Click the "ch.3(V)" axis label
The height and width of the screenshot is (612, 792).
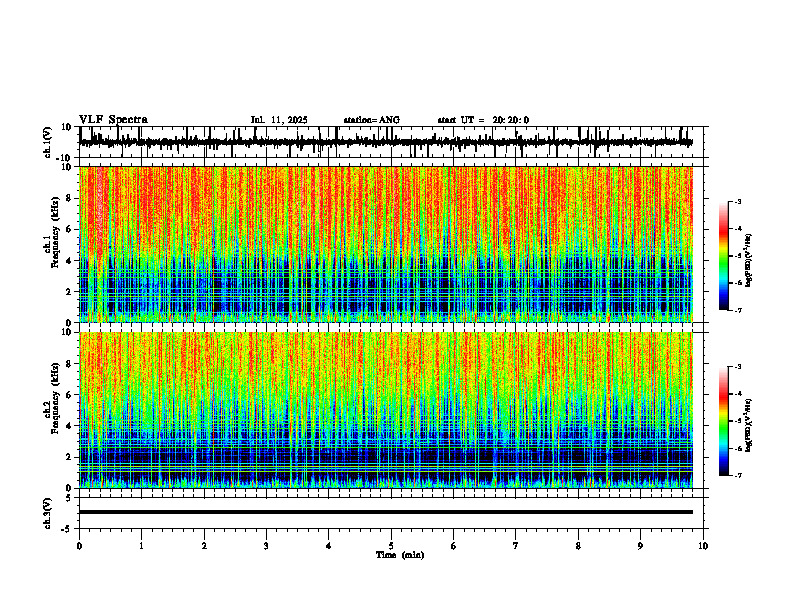[48, 514]
